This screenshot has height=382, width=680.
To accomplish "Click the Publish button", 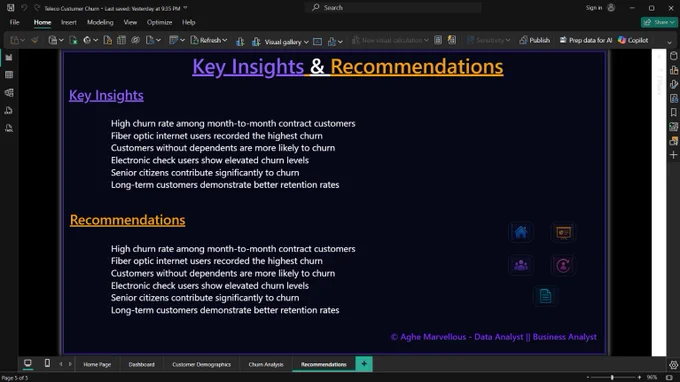I will [535, 40].
